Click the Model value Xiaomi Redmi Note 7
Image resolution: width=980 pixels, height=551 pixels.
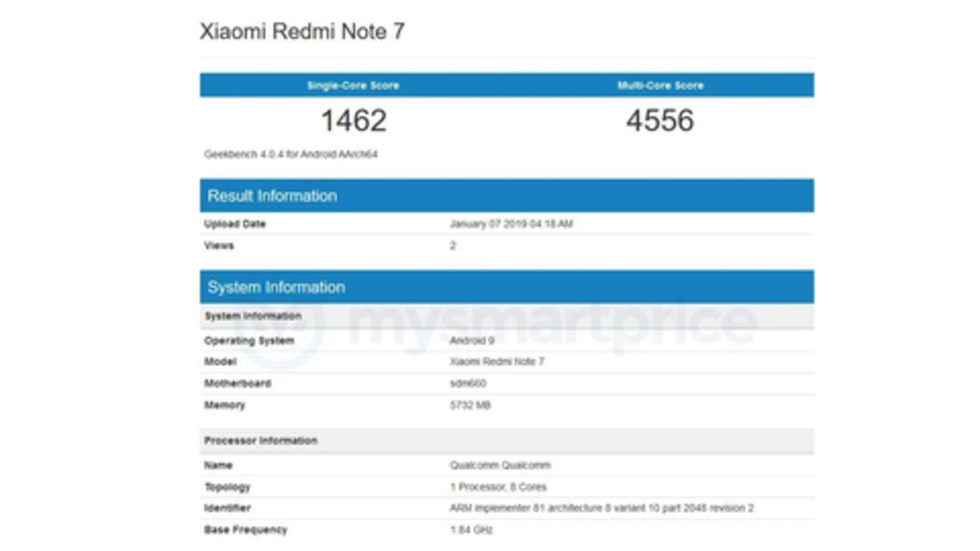(497, 362)
